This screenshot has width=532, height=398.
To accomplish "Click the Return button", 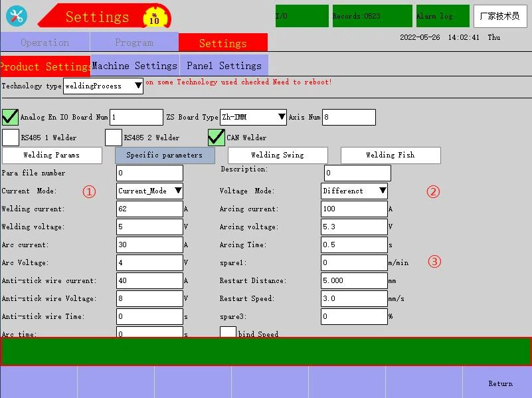I will point(500,383).
